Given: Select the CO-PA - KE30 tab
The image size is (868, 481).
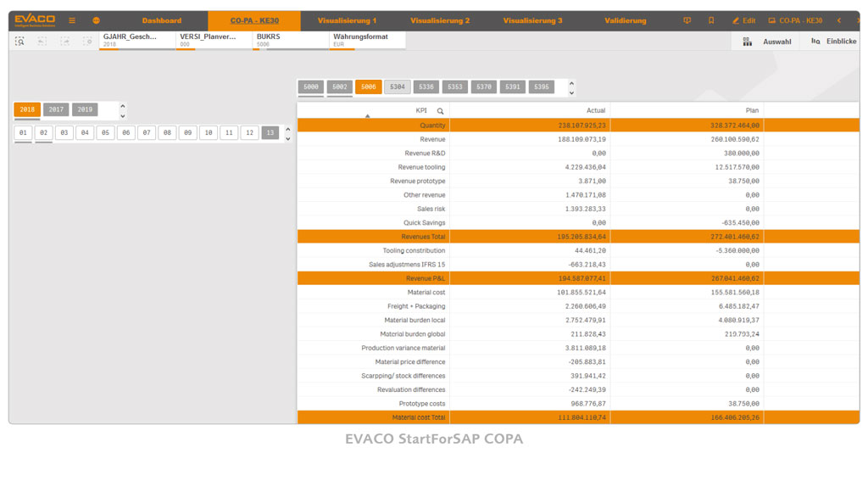Looking at the screenshot, I should tap(254, 20).
